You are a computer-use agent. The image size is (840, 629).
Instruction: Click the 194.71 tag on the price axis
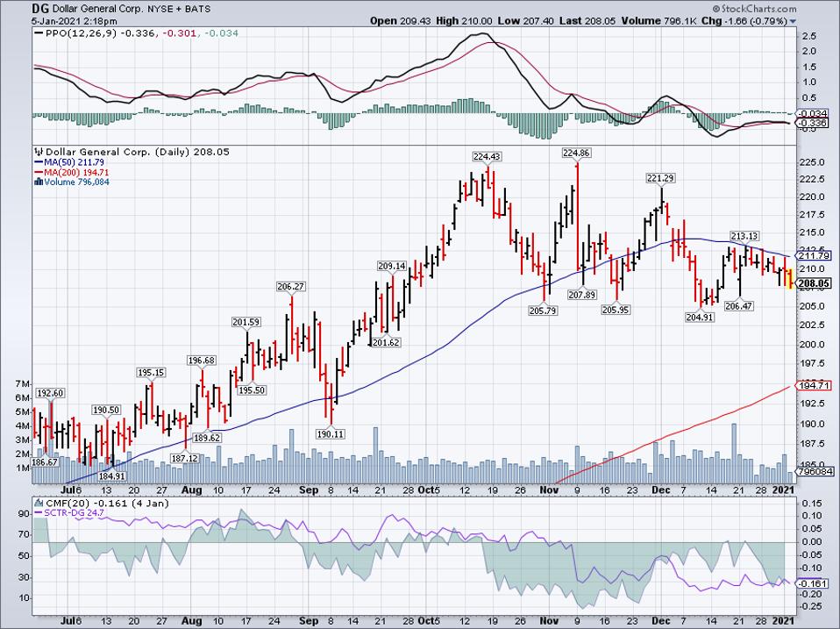[815, 386]
